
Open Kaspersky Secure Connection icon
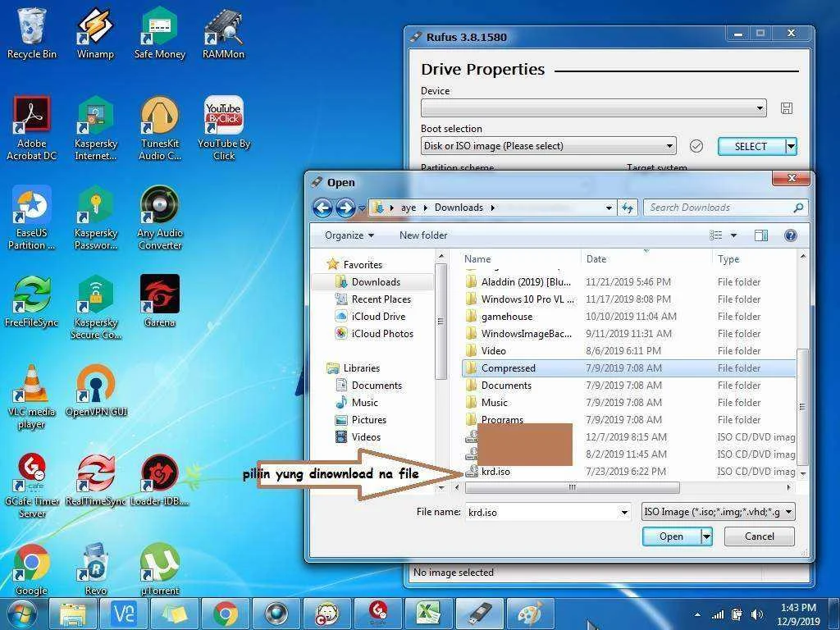[x=95, y=308]
